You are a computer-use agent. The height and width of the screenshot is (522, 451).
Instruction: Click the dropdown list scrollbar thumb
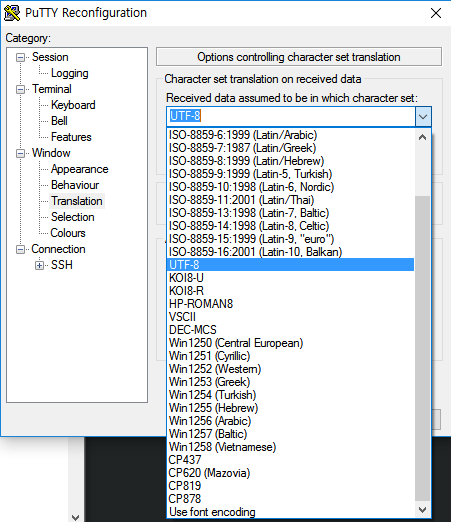tap(422, 348)
